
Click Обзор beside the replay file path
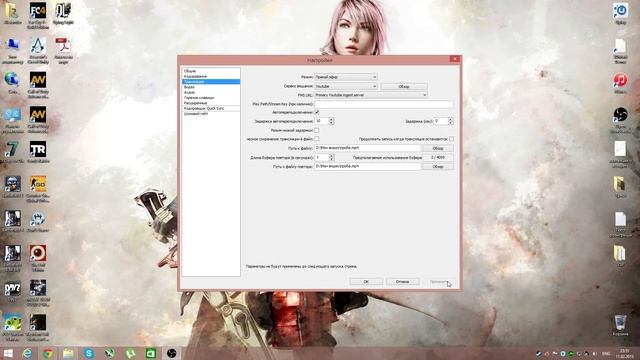[x=438, y=167]
